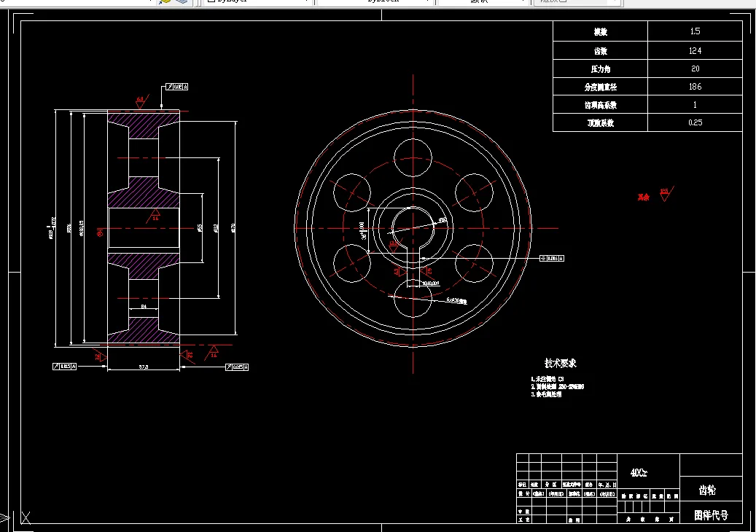Click the 模数 label cell
Screen dimensions: 756x532
[x=600, y=32]
